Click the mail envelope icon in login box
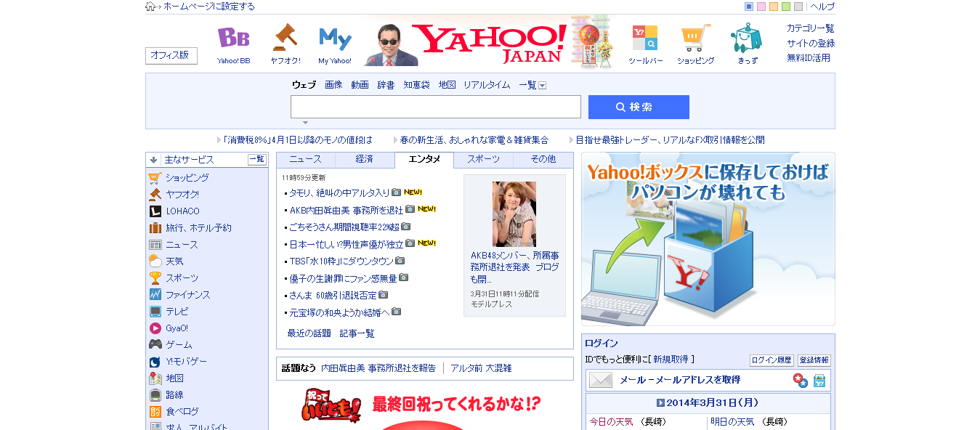980x430 pixels. point(601,380)
